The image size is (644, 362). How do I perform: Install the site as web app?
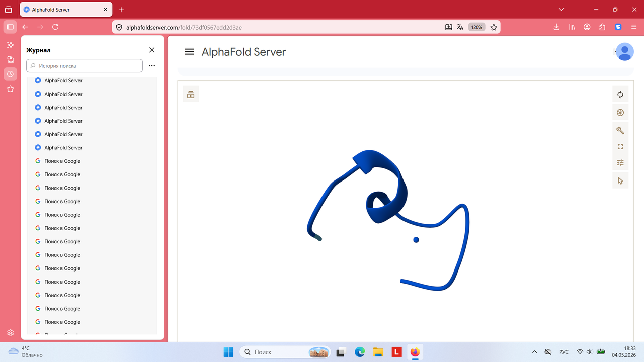[x=449, y=27]
